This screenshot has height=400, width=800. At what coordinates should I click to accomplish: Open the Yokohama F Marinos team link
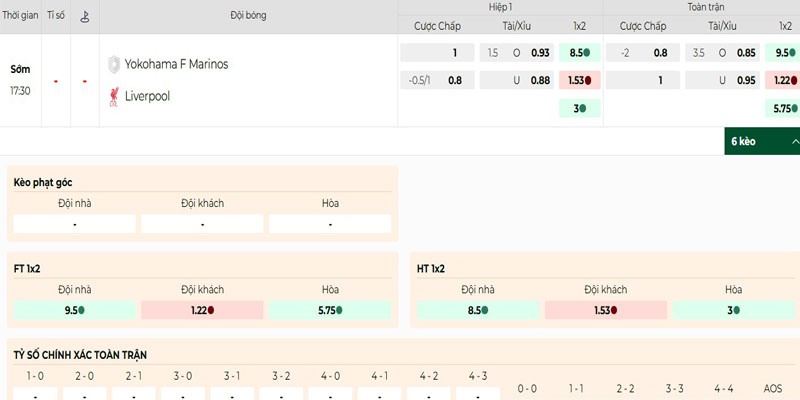tap(176, 64)
